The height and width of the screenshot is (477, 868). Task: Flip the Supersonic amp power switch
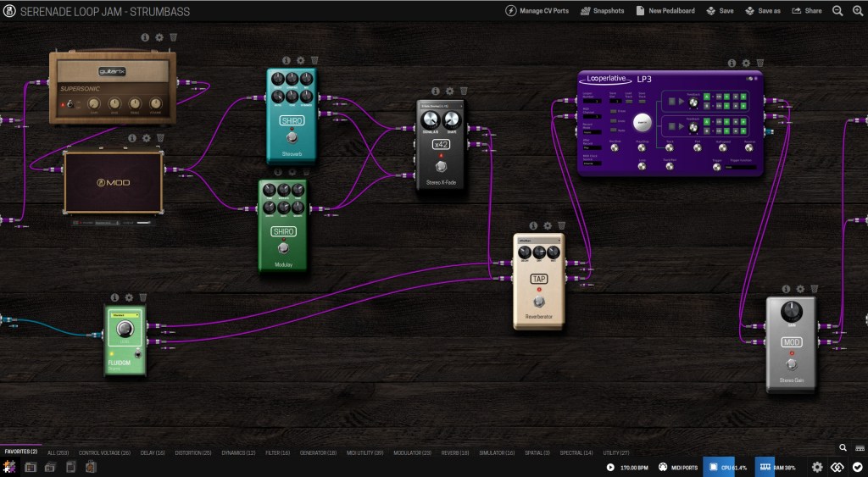point(70,104)
